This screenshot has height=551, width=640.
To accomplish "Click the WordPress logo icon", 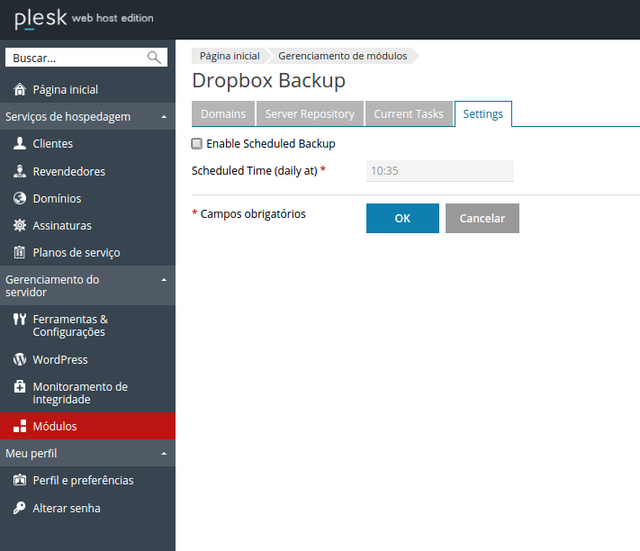I will point(19,360).
